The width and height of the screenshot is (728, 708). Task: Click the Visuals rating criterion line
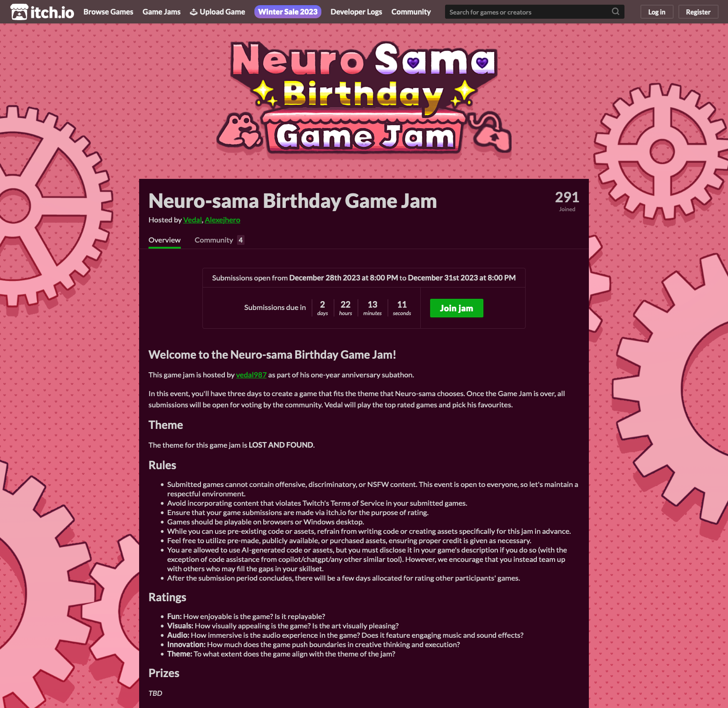point(283,626)
